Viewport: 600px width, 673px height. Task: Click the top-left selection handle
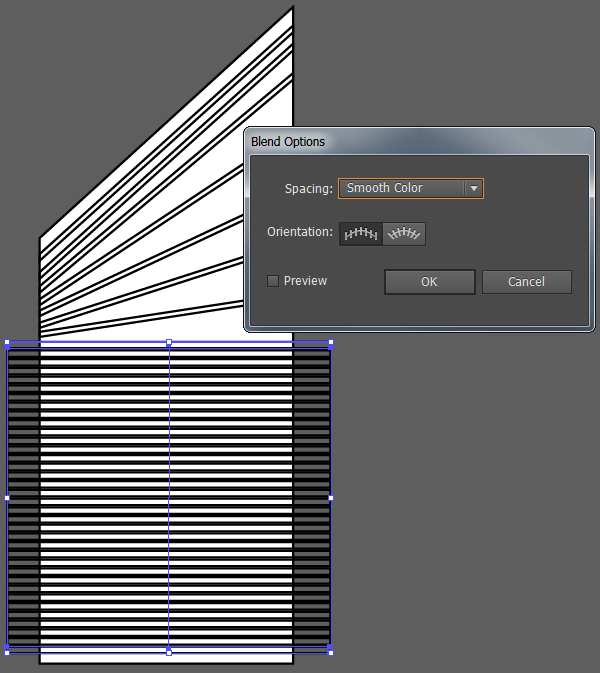coord(8,343)
